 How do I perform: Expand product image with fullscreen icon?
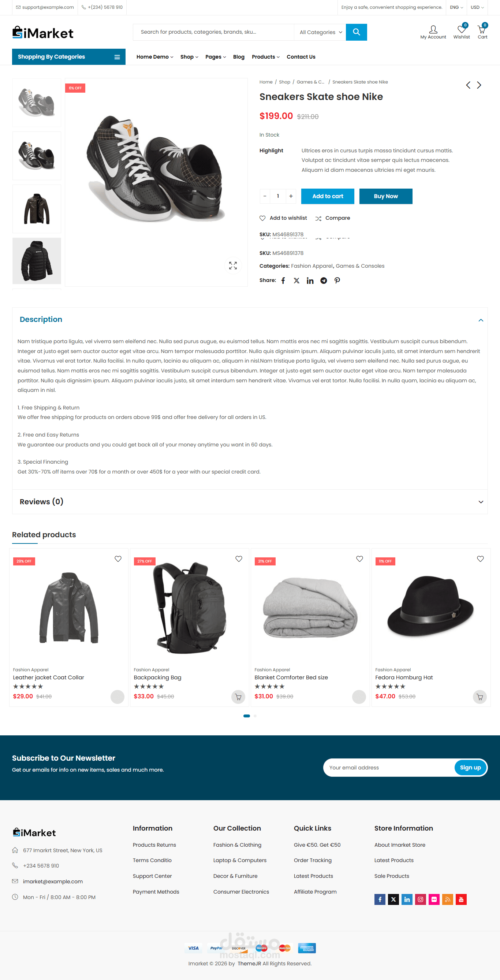pos(233,266)
